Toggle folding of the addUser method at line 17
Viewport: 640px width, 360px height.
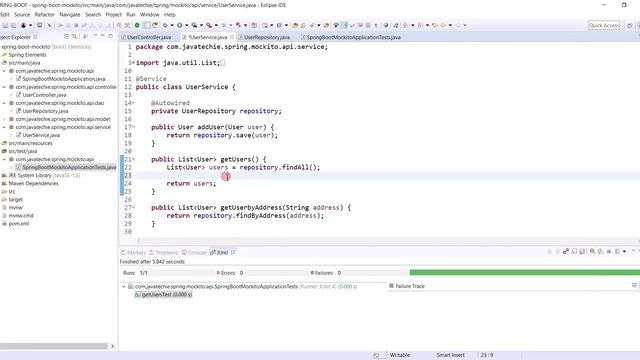click(133, 127)
